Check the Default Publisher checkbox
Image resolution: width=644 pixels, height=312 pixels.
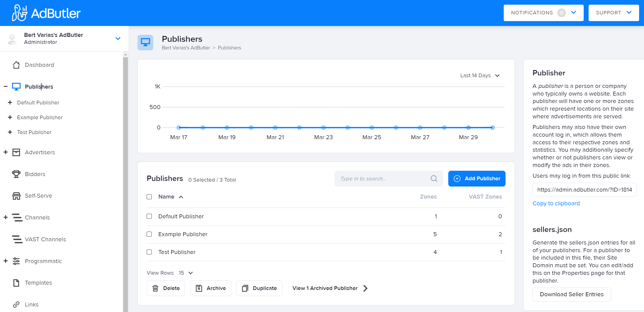point(149,216)
